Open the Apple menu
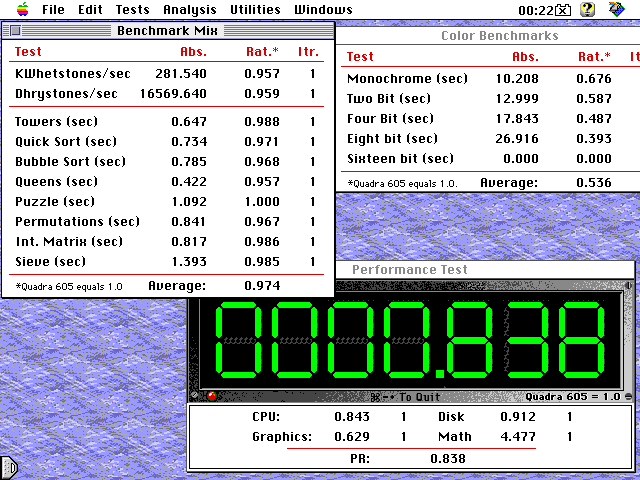The height and width of the screenshot is (480, 640). (22, 9)
